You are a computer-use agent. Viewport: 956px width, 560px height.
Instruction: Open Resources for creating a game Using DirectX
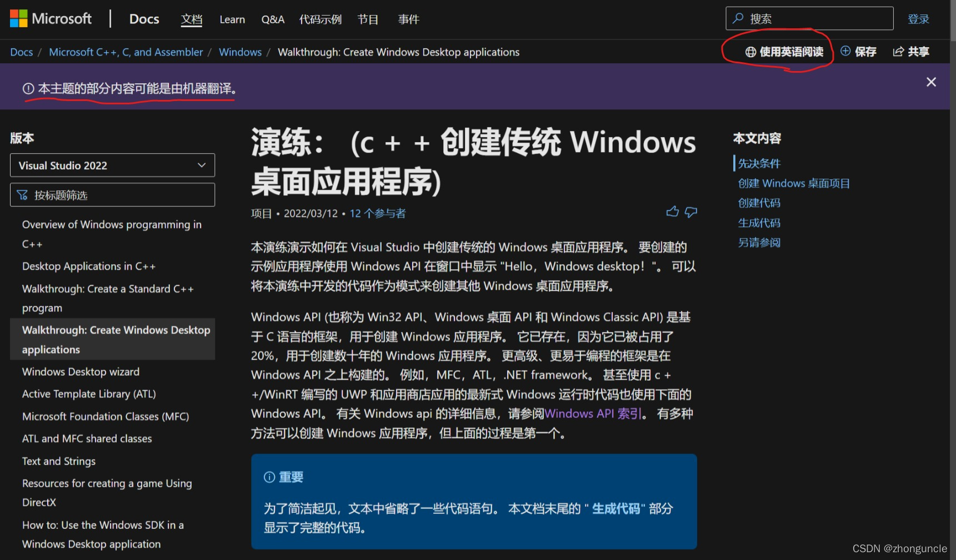point(107,492)
